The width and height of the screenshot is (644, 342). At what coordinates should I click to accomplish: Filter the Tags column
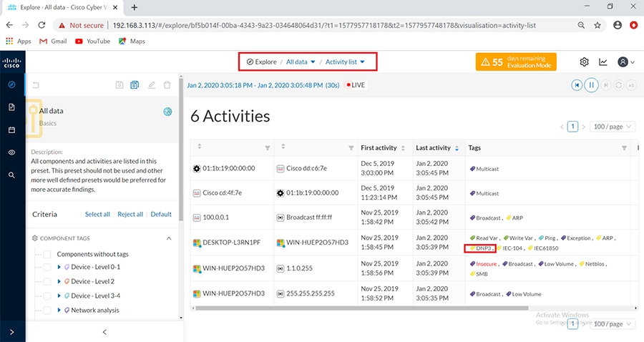click(624, 148)
